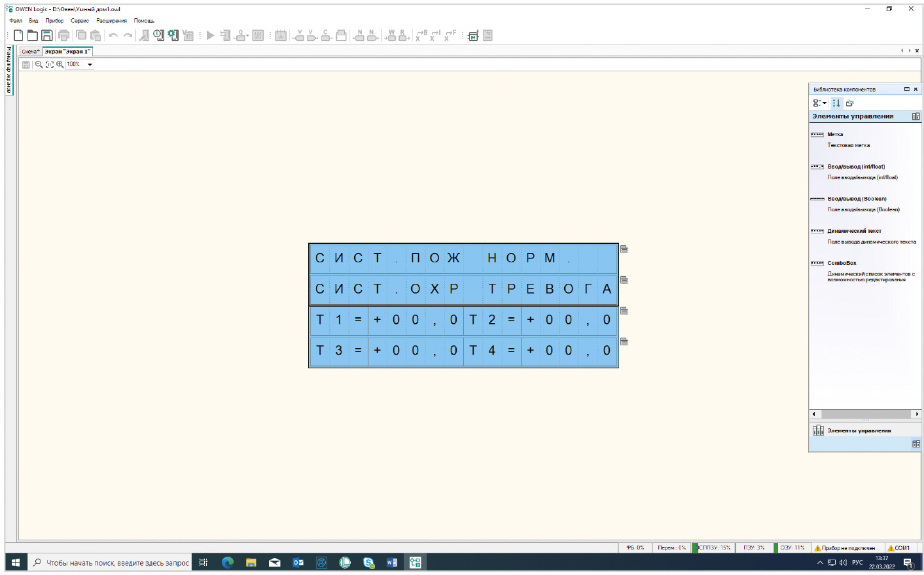Expand the library view mode dropdown arrow
This screenshot has height=575, width=924.
tap(825, 103)
